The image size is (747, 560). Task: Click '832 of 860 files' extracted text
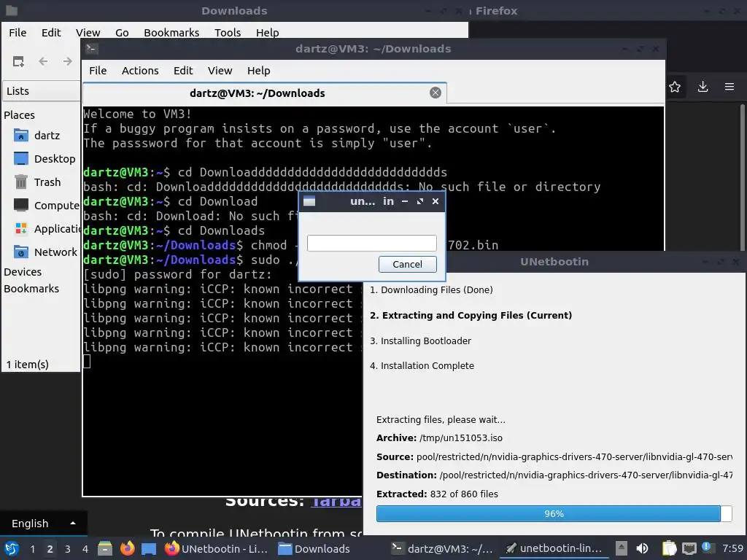tap(464, 494)
